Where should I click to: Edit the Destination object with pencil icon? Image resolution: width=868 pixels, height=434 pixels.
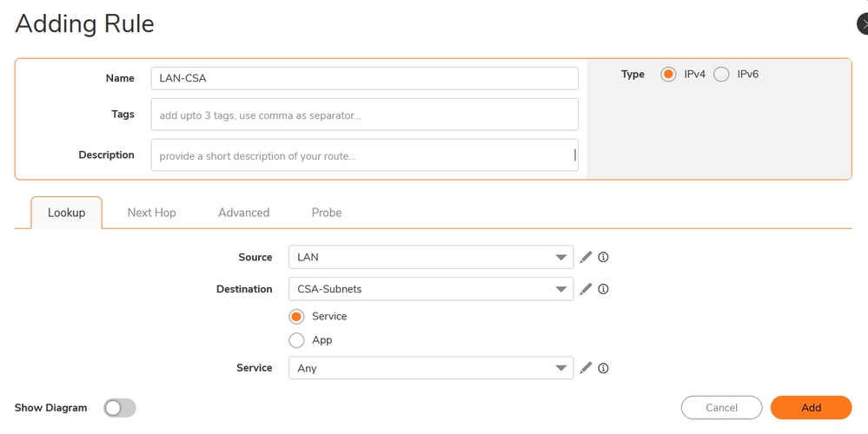[x=586, y=289]
